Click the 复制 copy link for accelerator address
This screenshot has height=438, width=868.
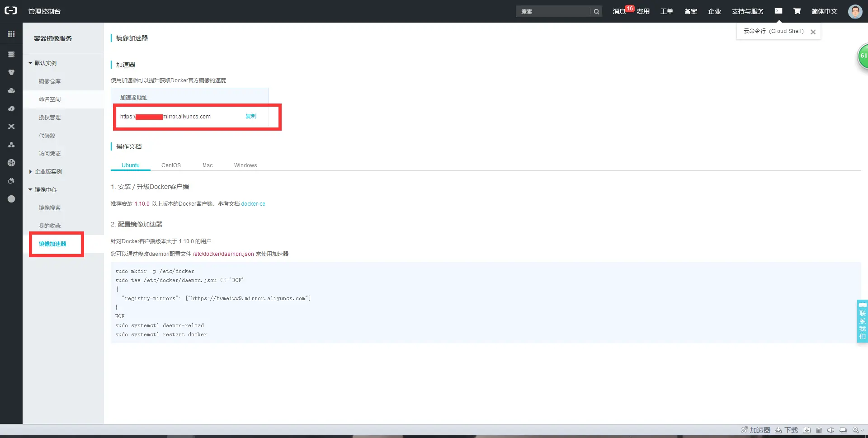click(x=251, y=116)
